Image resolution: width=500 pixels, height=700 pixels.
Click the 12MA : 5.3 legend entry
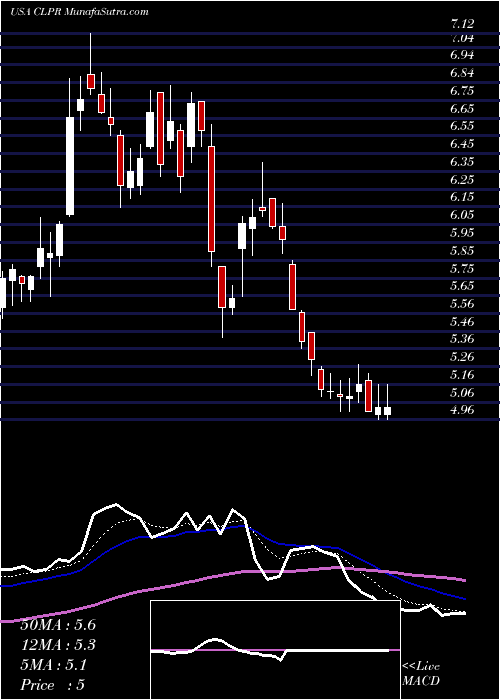(58, 645)
